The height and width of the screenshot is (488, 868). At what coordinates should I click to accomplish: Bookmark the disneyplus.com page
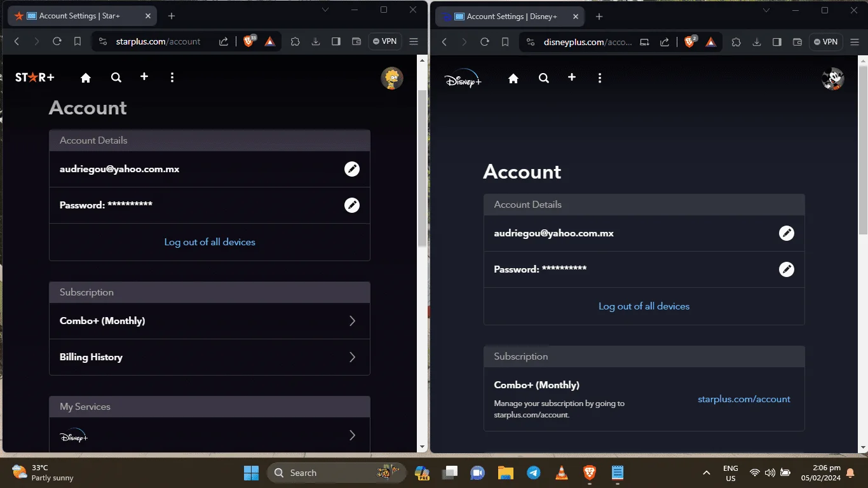point(505,42)
